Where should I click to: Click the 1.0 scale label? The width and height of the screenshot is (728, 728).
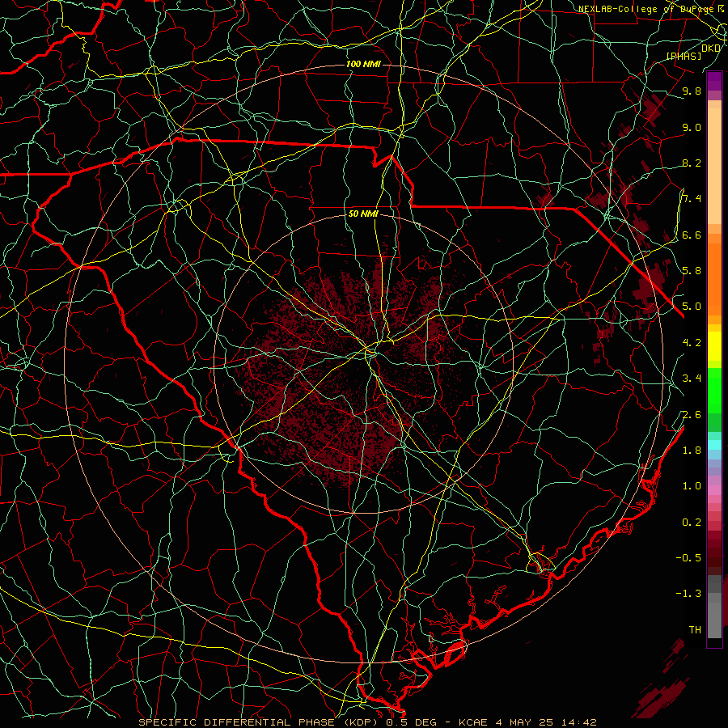(692, 486)
